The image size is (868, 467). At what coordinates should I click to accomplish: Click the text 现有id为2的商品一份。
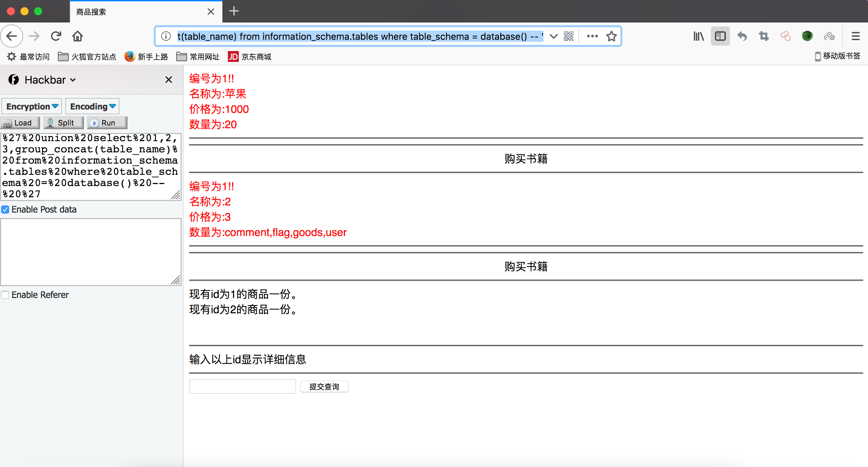(243, 310)
